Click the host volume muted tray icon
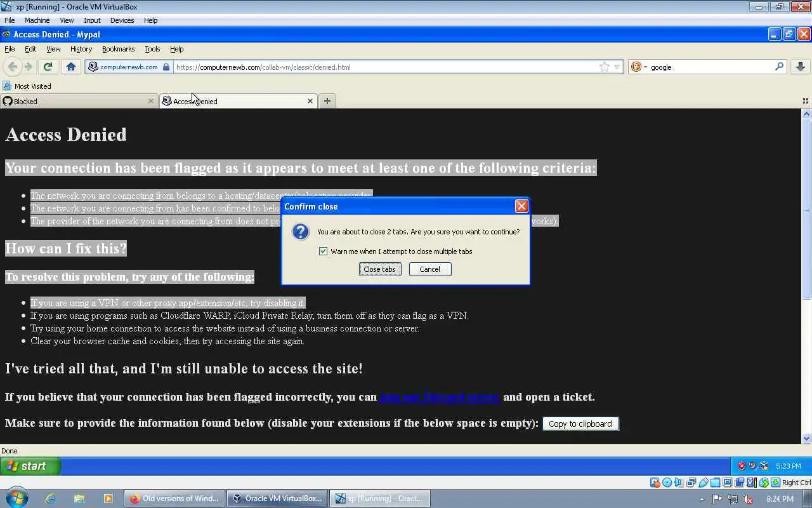This screenshot has height=508, width=812. pyautogui.click(x=748, y=499)
